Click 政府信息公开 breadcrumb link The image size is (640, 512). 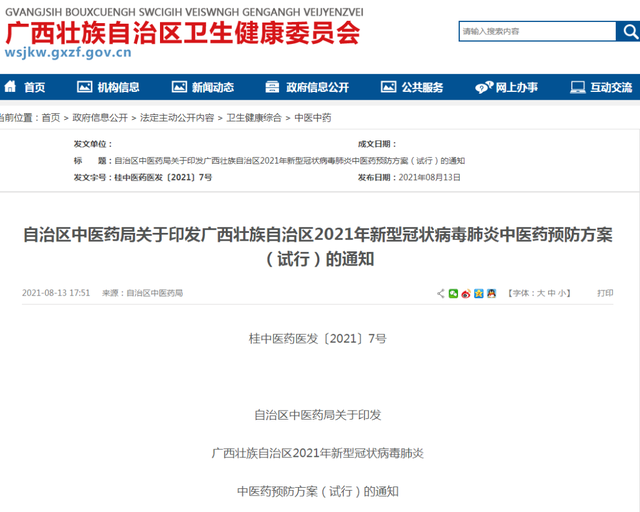click(100, 118)
